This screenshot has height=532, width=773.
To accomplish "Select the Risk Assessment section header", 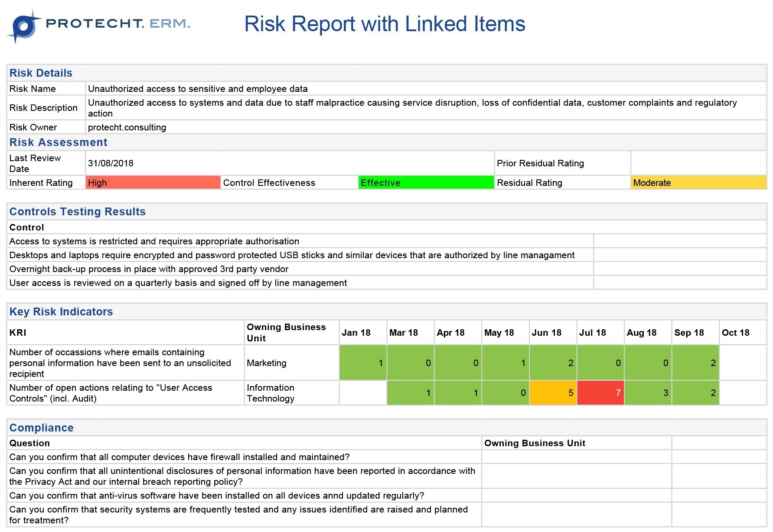I will click(x=58, y=142).
